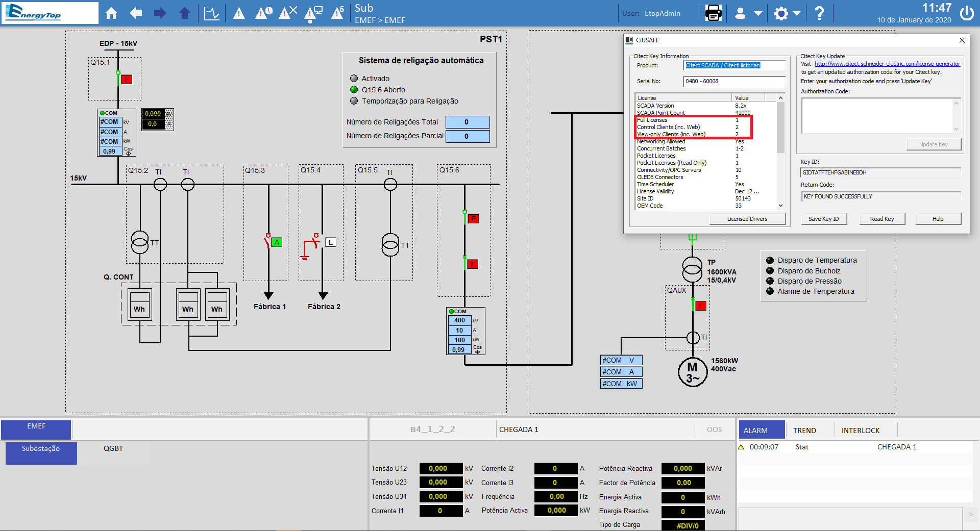The height and width of the screenshot is (531, 980).
Task: Toggle the Activado indicator
Action: click(354, 79)
